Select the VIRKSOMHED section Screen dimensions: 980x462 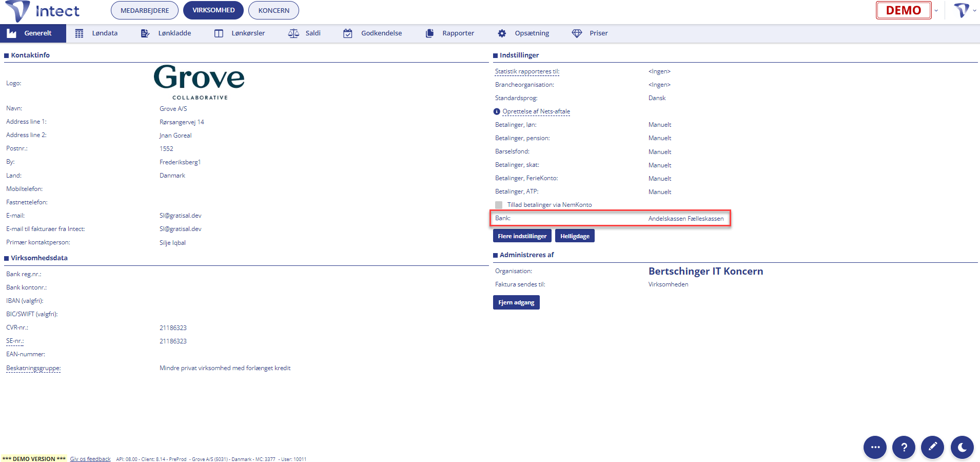pos(213,10)
